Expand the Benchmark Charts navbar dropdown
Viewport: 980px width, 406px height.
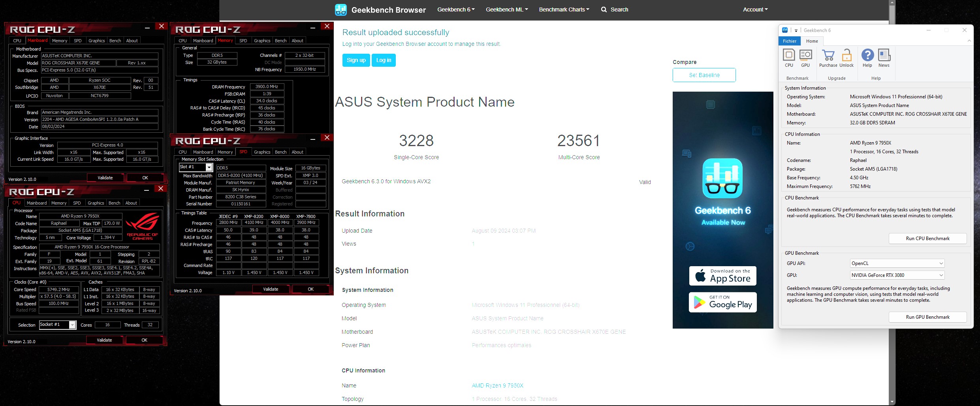coord(564,9)
